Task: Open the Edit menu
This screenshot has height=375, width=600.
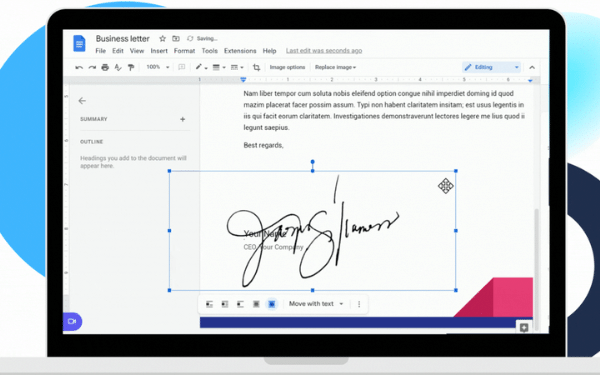Action: click(x=118, y=51)
